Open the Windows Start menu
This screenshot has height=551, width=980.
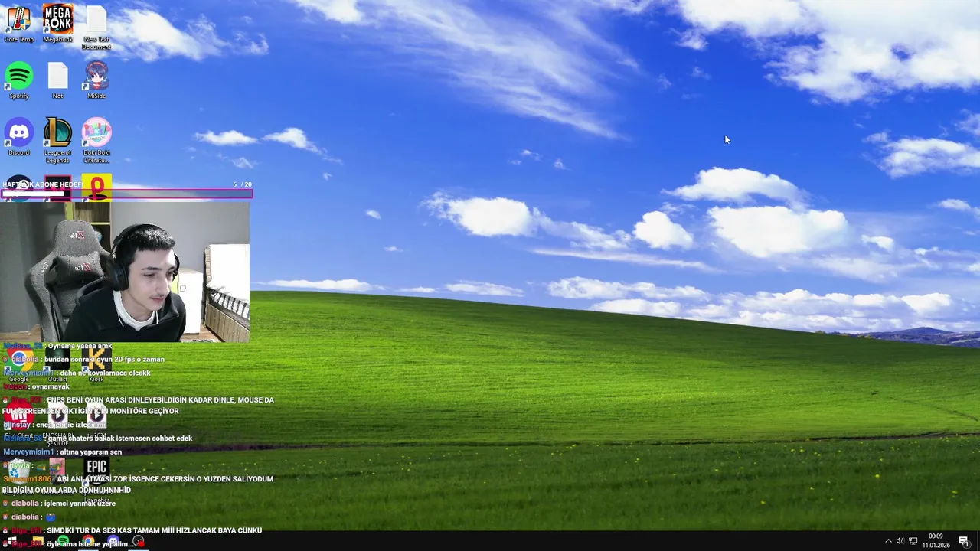(11, 542)
